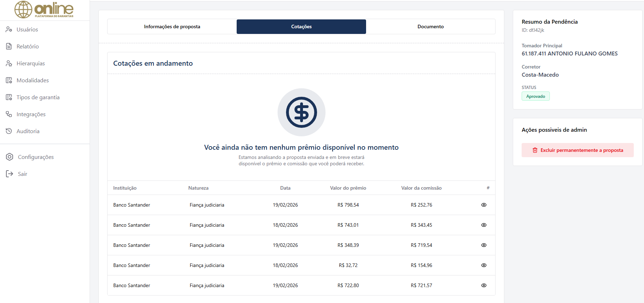Show details for R$ 743,01 quote
Viewport: 644px width, 303px height.
pos(484,225)
